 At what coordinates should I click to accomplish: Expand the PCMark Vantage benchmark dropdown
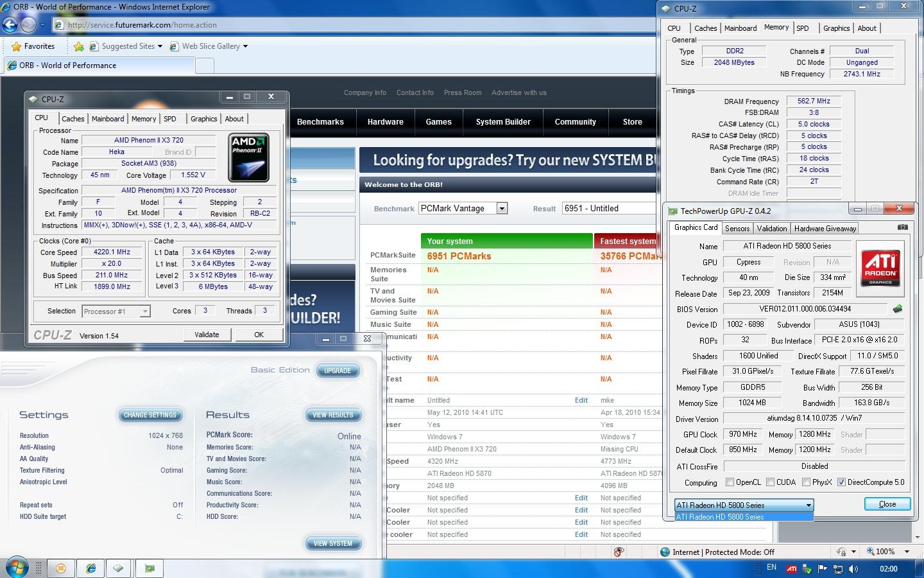[502, 209]
